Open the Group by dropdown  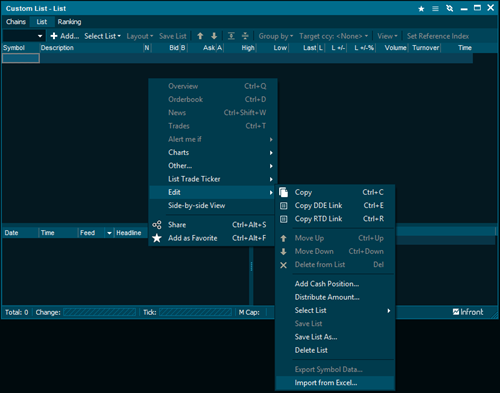tap(276, 36)
